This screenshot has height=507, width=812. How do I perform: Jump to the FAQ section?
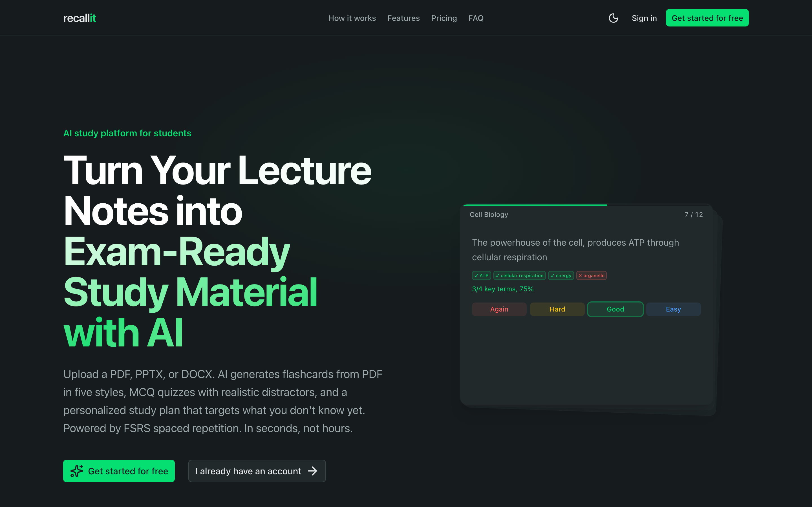tap(475, 18)
